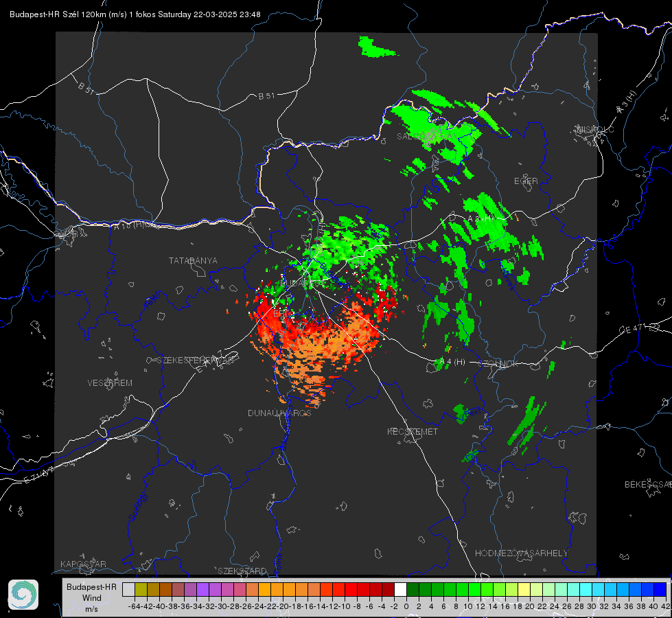This screenshot has height=618, width=672.
Task: Select the light gray swatch left of -64
Action: tap(128, 590)
